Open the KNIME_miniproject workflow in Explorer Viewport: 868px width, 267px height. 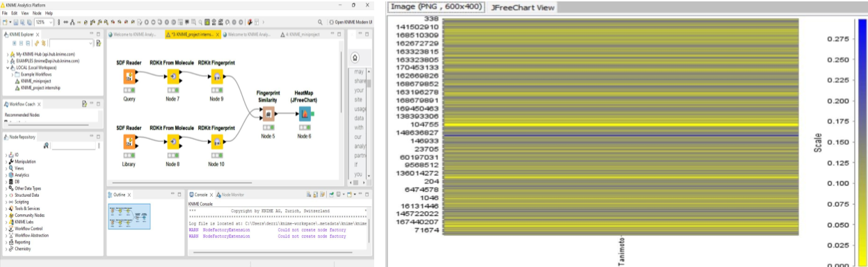coord(36,81)
